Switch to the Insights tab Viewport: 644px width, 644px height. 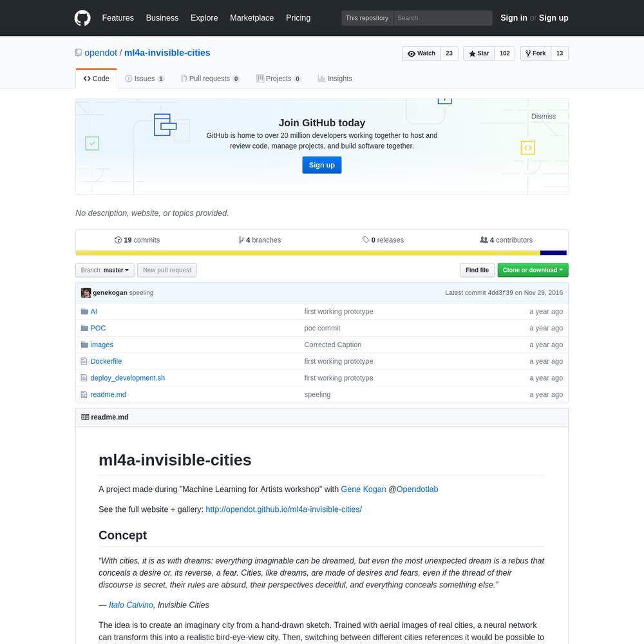335,79
